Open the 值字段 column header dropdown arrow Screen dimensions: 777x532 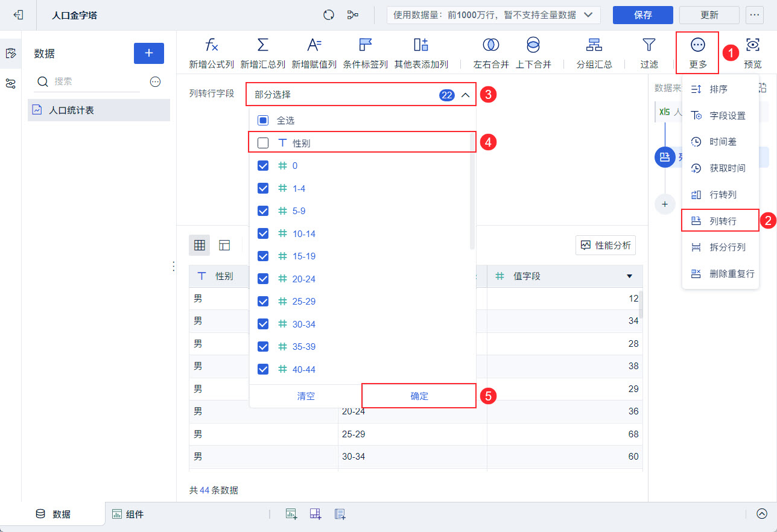pos(630,276)
